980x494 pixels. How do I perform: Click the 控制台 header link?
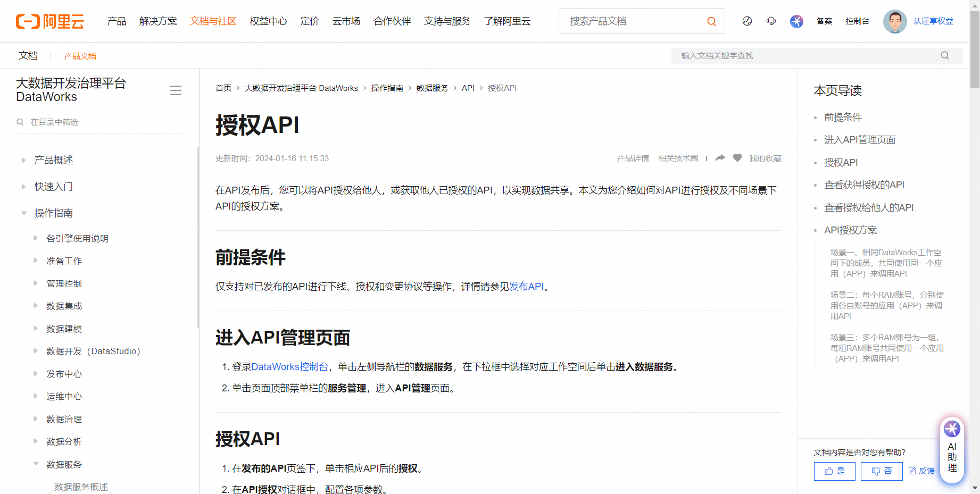click(857, 21)
